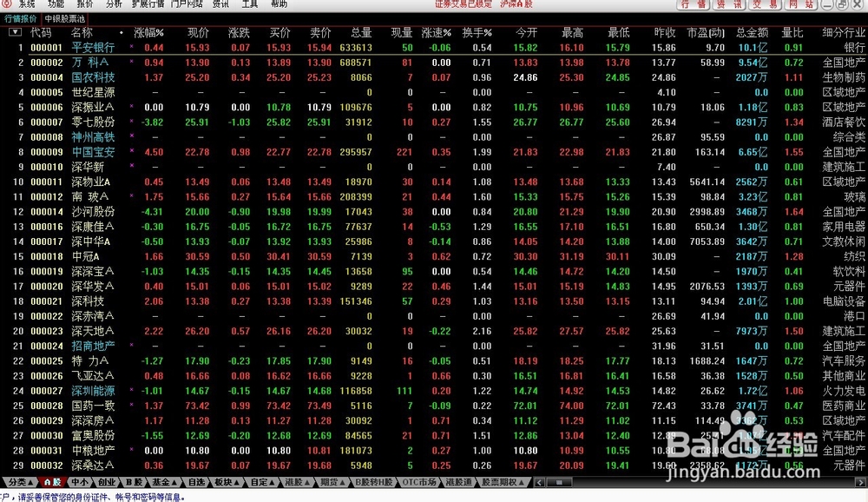Sort by 总量 column header
This screenshot has width=868, height=502.
(x=361, y=33)
